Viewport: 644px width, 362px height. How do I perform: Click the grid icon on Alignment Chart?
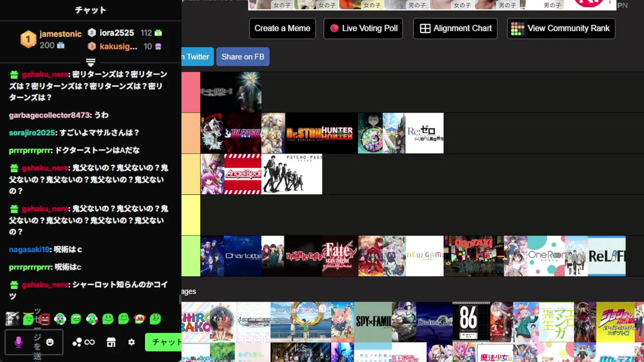(x=425, y=29)
